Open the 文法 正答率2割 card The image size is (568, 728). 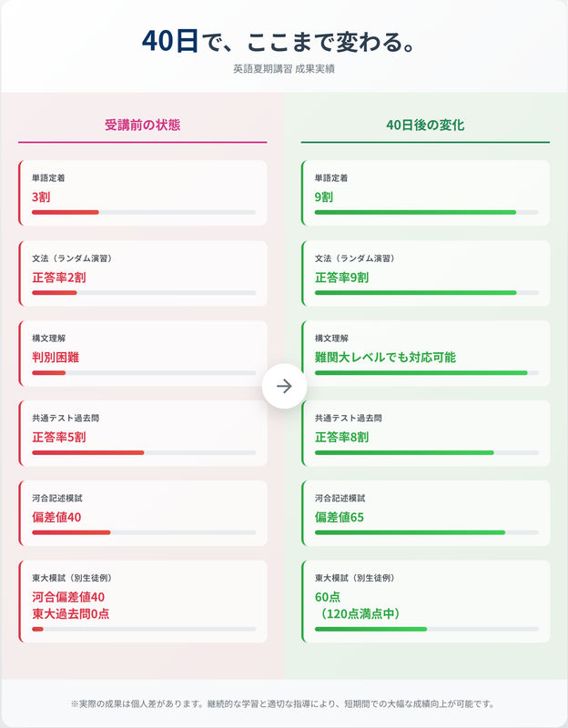143,273
